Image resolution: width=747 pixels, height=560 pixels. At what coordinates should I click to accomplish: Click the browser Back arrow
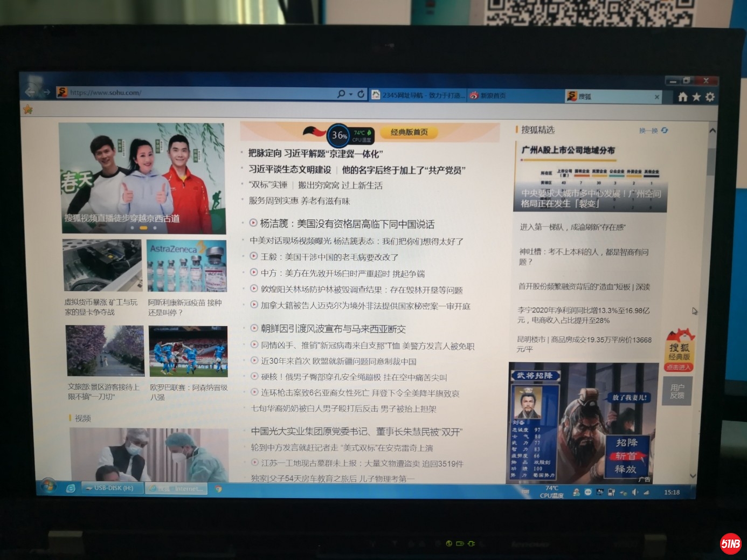[30, 92]
